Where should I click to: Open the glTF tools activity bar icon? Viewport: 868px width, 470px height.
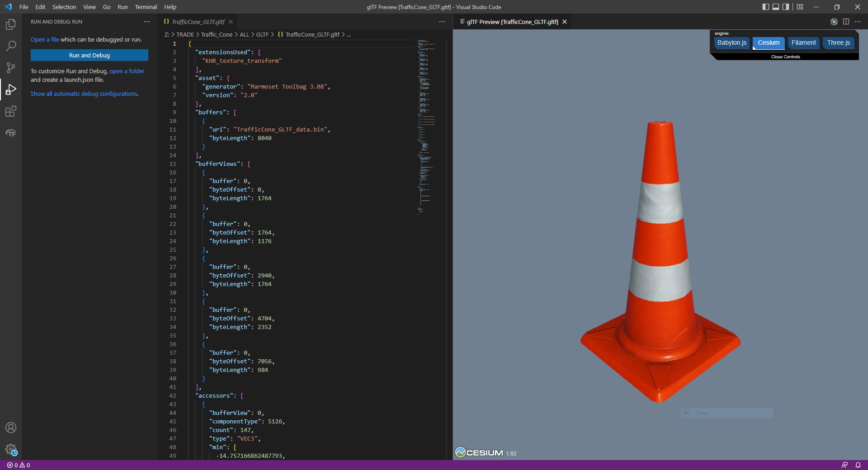pos(11,133)
